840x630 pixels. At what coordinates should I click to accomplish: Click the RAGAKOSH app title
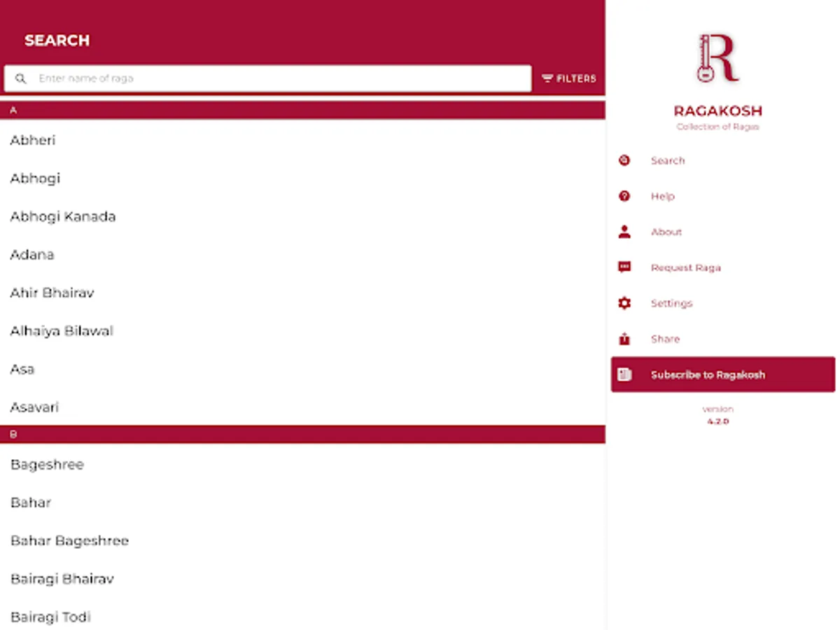pyautogui.click(x=718, y=111)
